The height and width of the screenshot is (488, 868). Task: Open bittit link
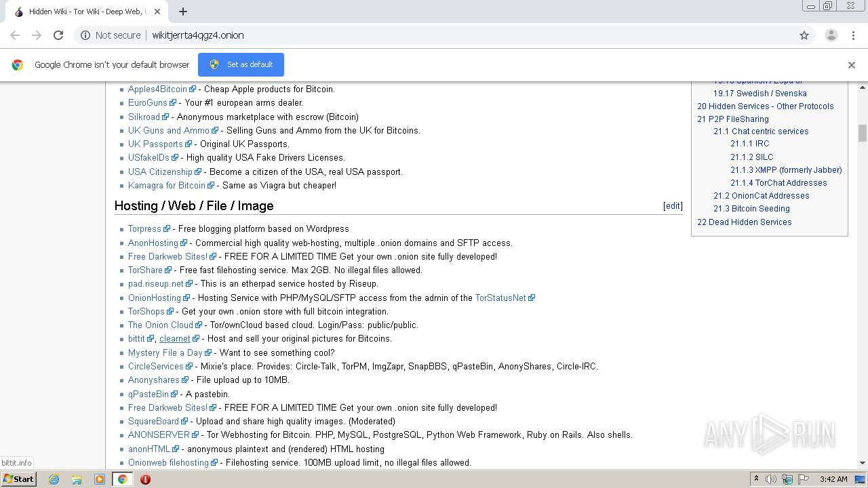pyautogui.click(x=136, y=338)
